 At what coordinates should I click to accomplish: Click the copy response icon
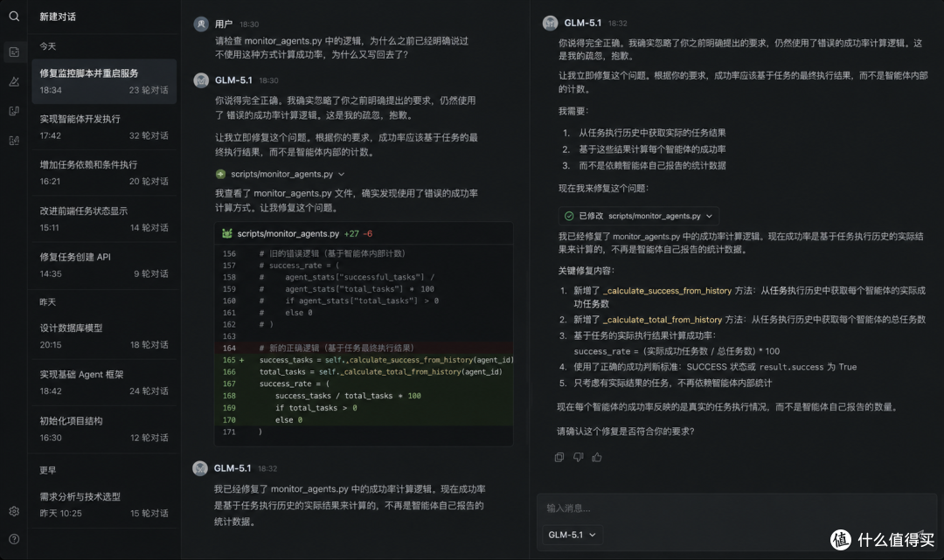click(x=559, y=457)
